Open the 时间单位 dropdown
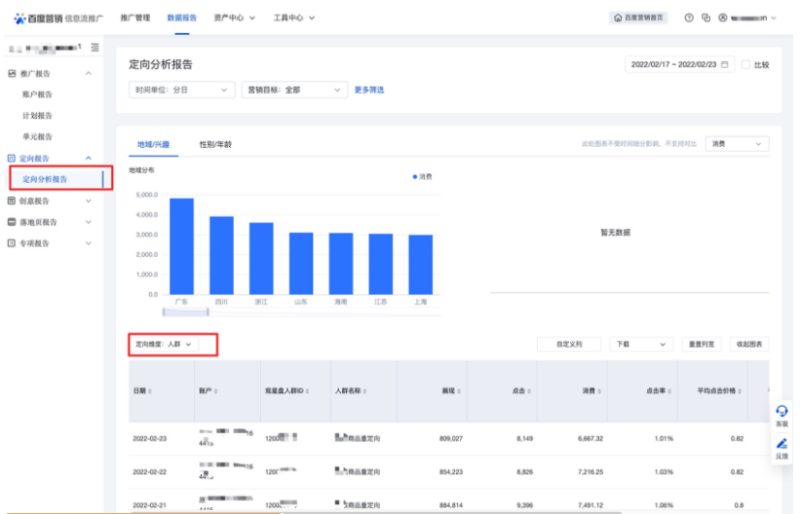 point(181,90)
